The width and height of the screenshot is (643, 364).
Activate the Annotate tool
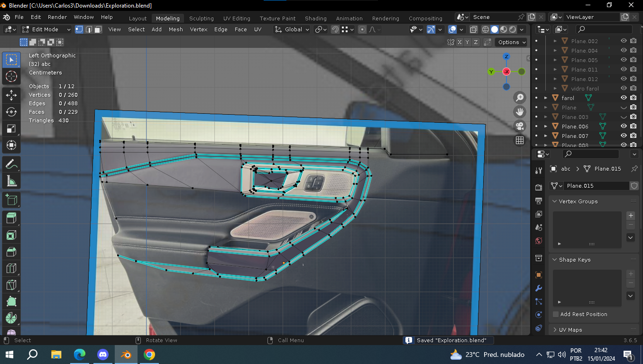(x=11, y=164)
